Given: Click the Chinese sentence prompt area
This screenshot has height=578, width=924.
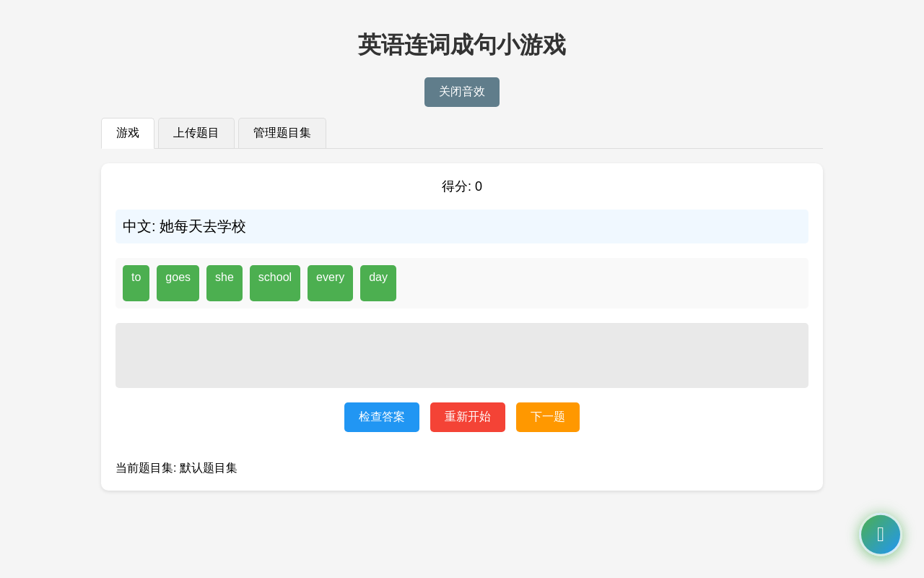Looking at the screenshot, I should pos(462,226).
